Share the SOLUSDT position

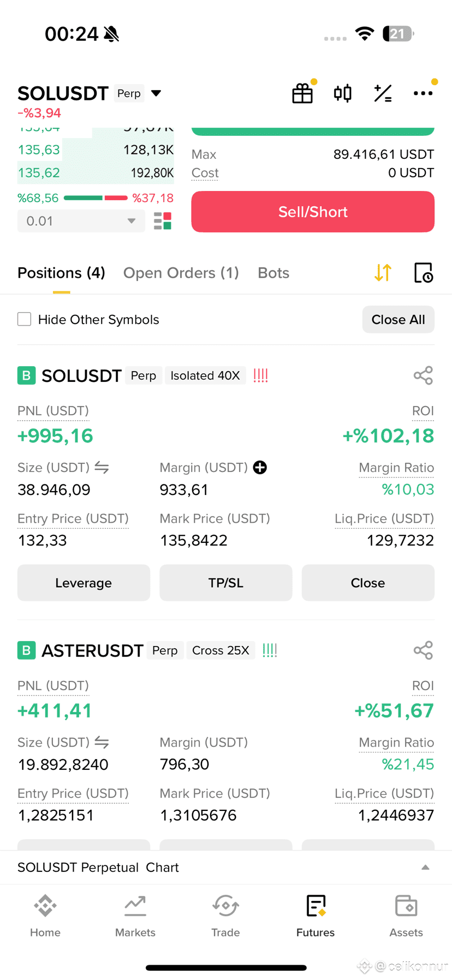[423, 375]
